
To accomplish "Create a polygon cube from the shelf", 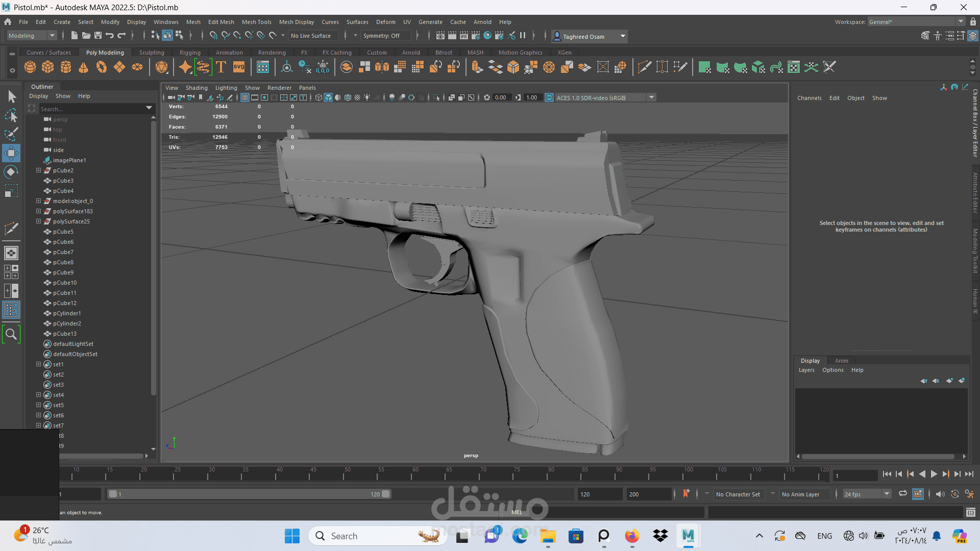I will 48,67.
